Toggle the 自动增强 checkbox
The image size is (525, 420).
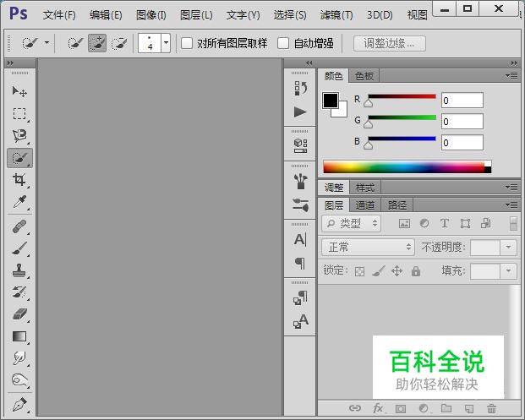point(284,43)
